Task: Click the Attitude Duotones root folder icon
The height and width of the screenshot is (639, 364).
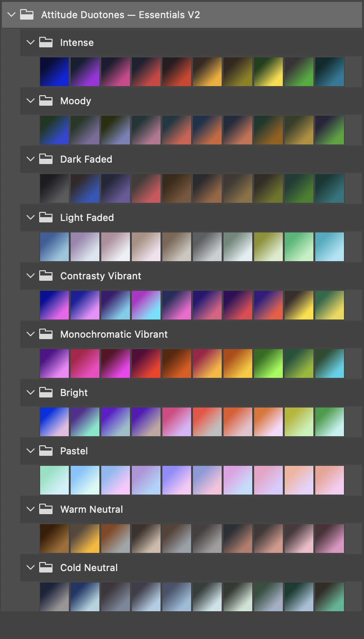Action: point(26,15)
